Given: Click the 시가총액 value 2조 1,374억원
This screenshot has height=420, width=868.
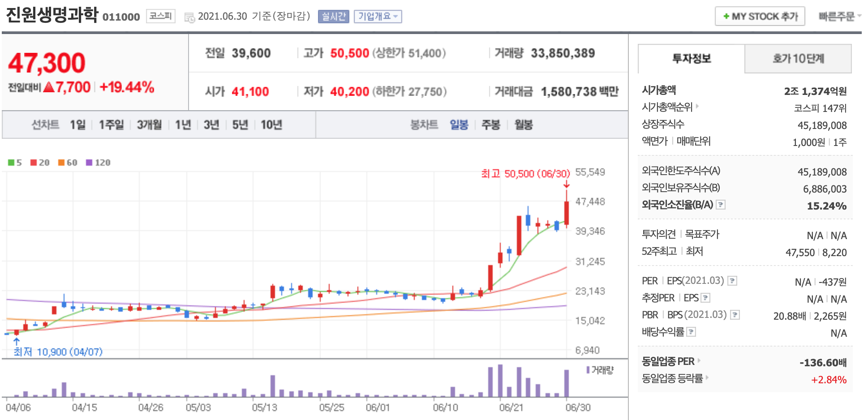Looking at the screenshot, I should [x=815, y=91].
